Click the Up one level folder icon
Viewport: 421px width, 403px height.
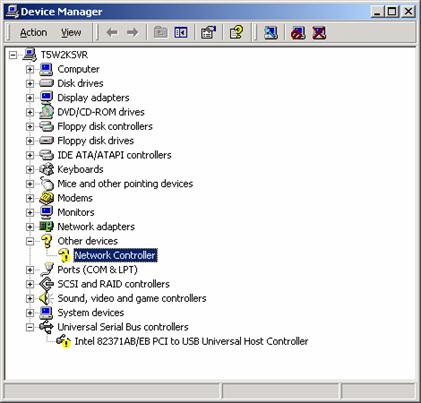[160, 33]
